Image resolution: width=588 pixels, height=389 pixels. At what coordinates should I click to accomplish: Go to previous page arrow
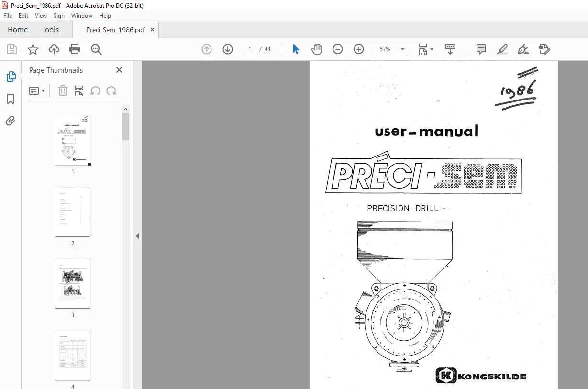point(207,49)
